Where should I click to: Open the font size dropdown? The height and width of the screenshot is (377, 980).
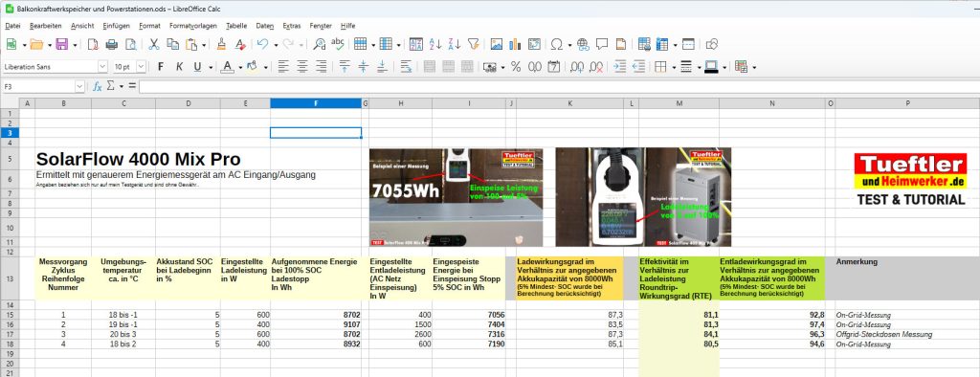[142, 66]
